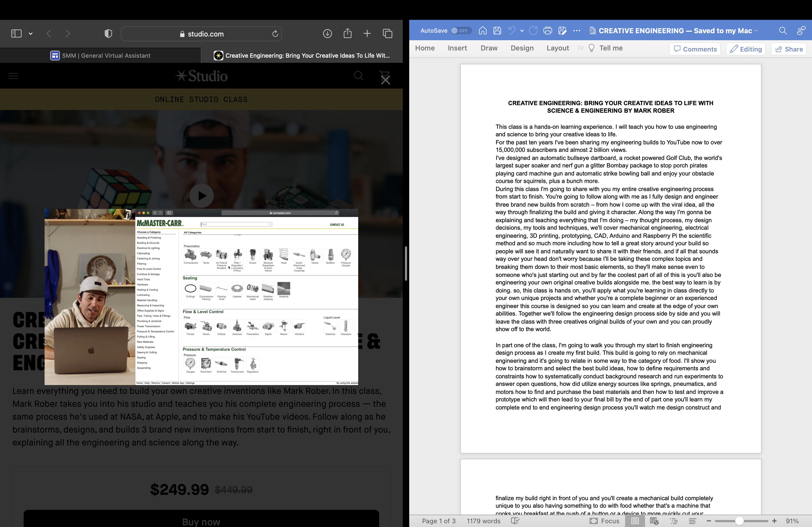This screenshot has width=812, height=527.
Task: Click Safari downloads icon
Action: point(327,33)
